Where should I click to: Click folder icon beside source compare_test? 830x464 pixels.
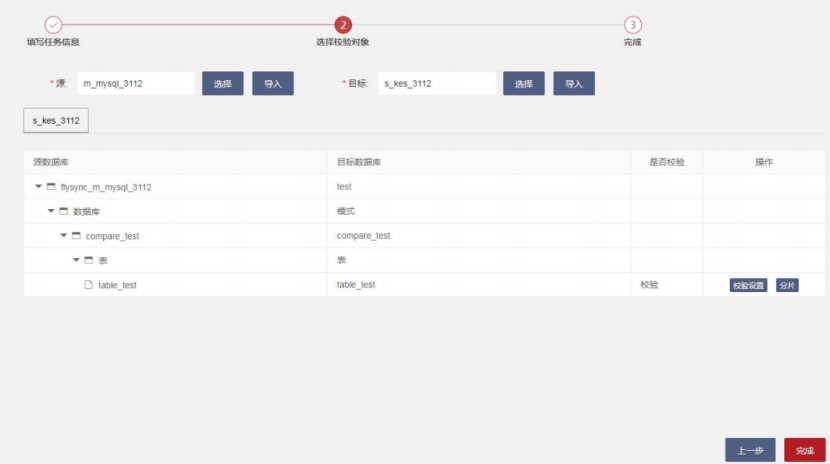(x=76, y=235)
